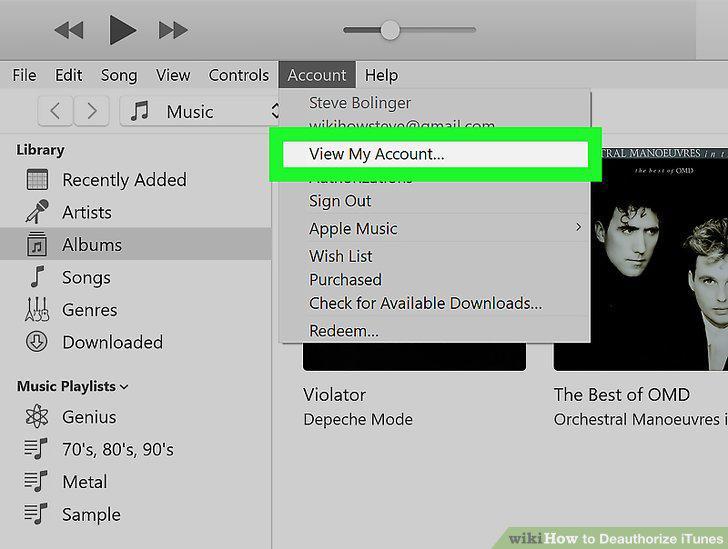Click The Best of OMD album title

[x=622, y=395]
